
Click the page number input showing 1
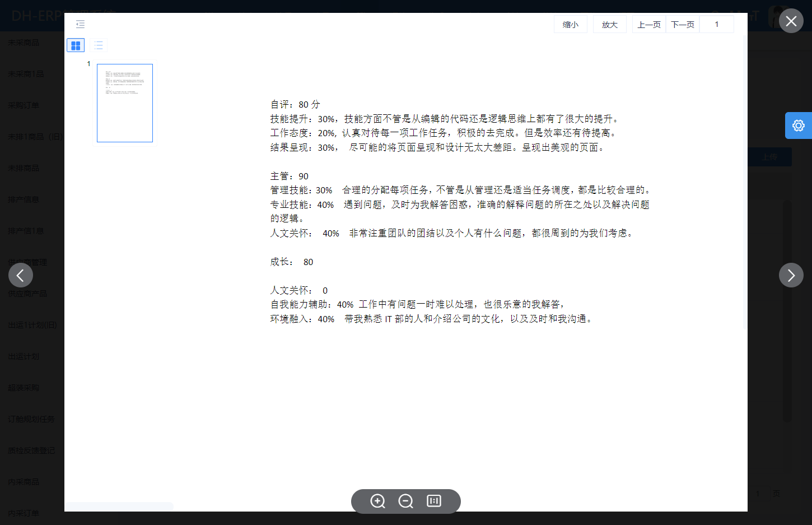point(716,24)
